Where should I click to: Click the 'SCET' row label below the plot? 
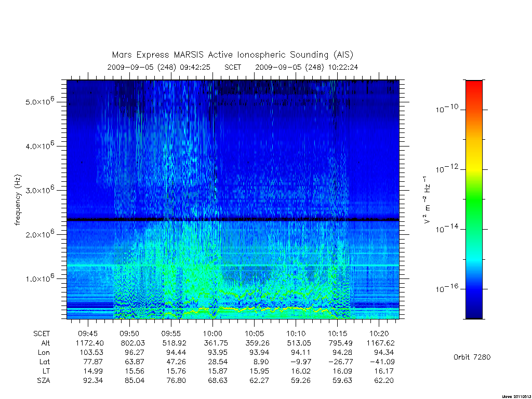pyautogui.click(x=42, y=334)
